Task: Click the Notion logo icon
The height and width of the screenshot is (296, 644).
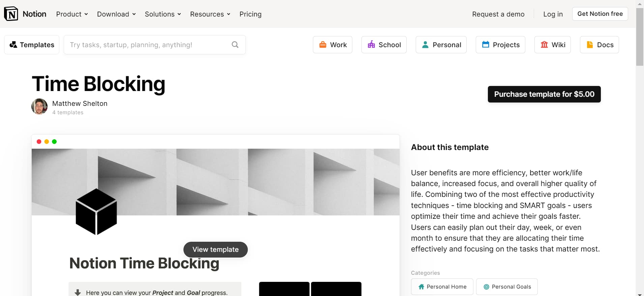Action: [x=11, y=14]
